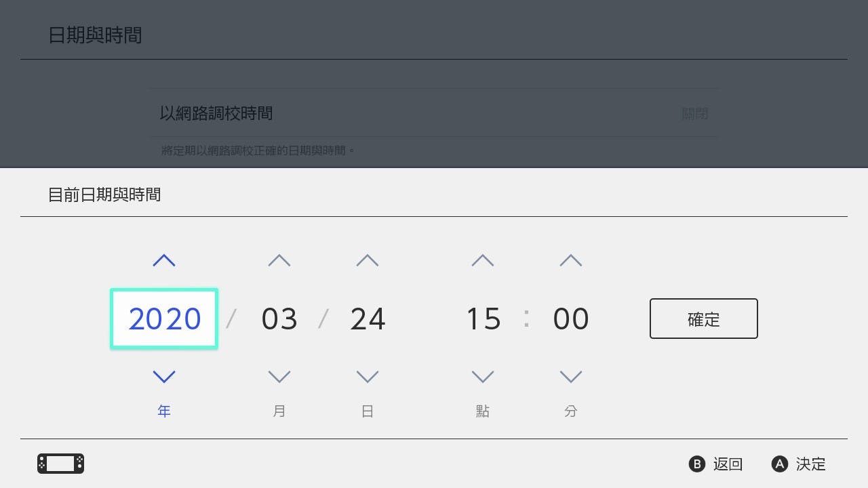Increase the day value above 24
This screenshot has width=868, height=488.
368,260
